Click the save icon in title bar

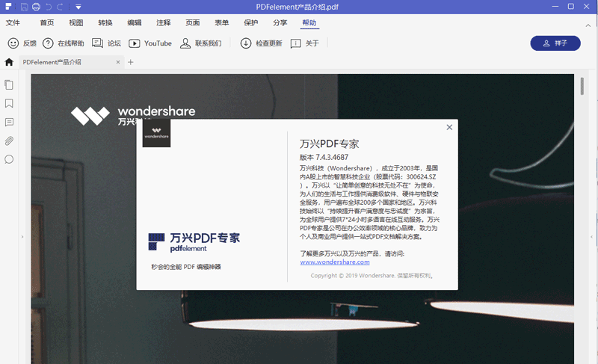(x=24, y=7)
